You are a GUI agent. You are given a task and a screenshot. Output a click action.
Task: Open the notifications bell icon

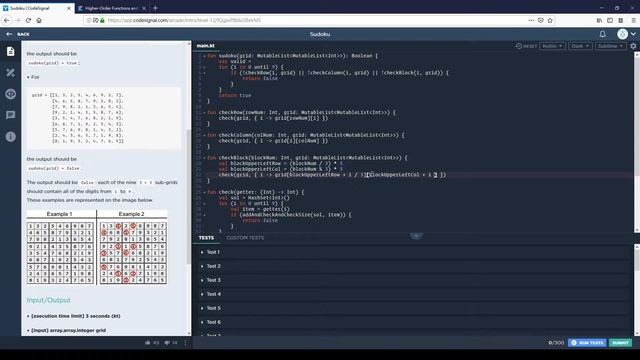coord(602,34)
